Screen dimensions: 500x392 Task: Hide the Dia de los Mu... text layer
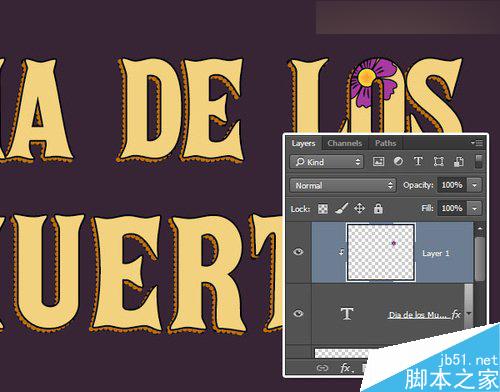pyautogui.click(x=298, y=313)
